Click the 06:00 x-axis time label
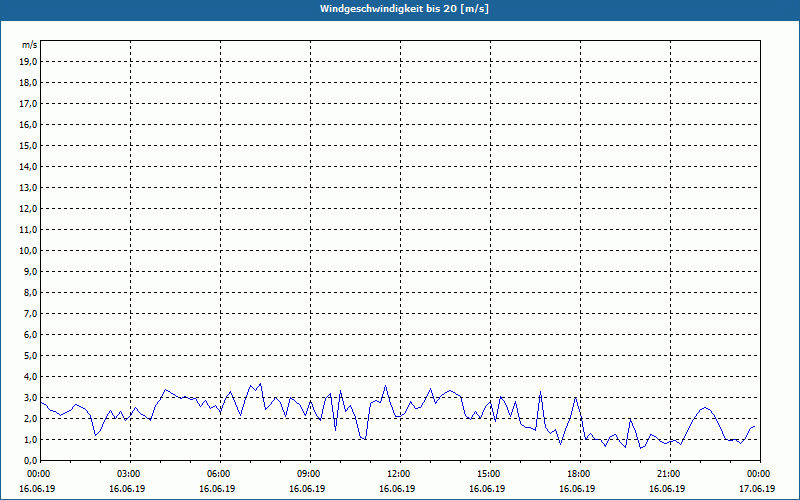Image resolution: width=800 pixels, height=500 pixels. point(219,474)
